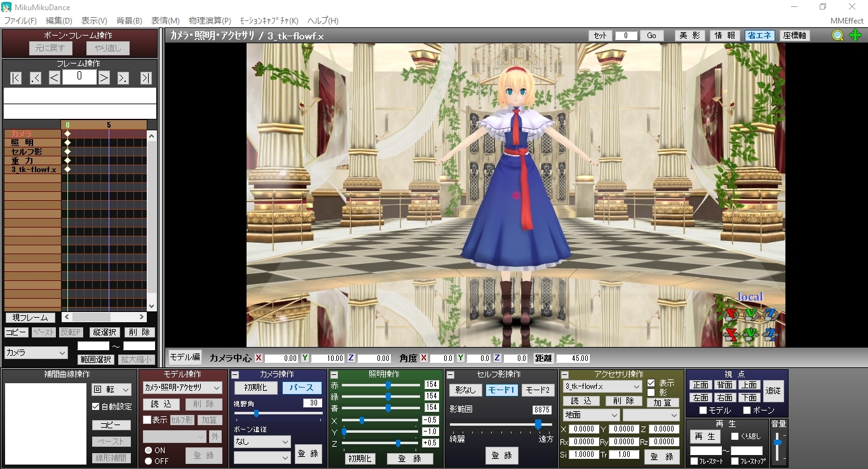The image size is (868, 469).
Task: Click the MikuMikuDance title bar app icon
Action: click(6, 7)
